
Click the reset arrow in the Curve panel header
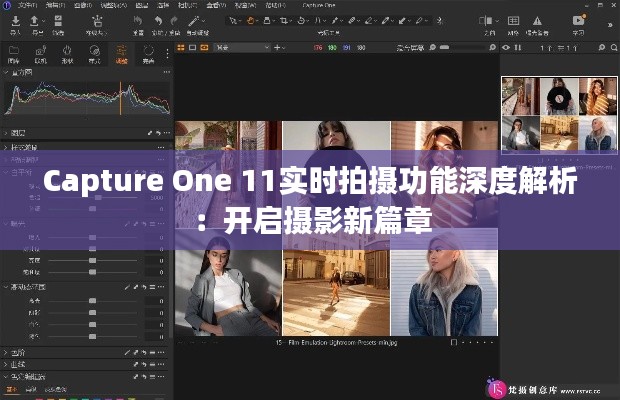[144, 364]
